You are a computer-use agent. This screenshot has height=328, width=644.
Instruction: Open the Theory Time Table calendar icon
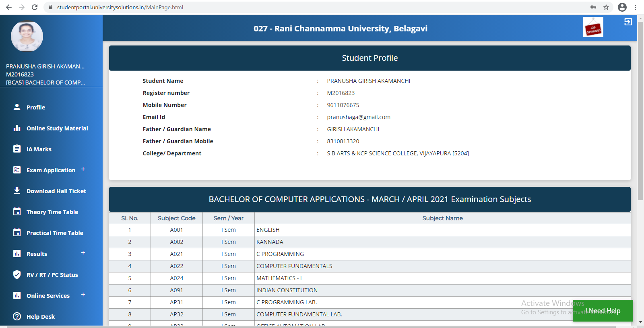pyautogui.click(x=17, y=212)
